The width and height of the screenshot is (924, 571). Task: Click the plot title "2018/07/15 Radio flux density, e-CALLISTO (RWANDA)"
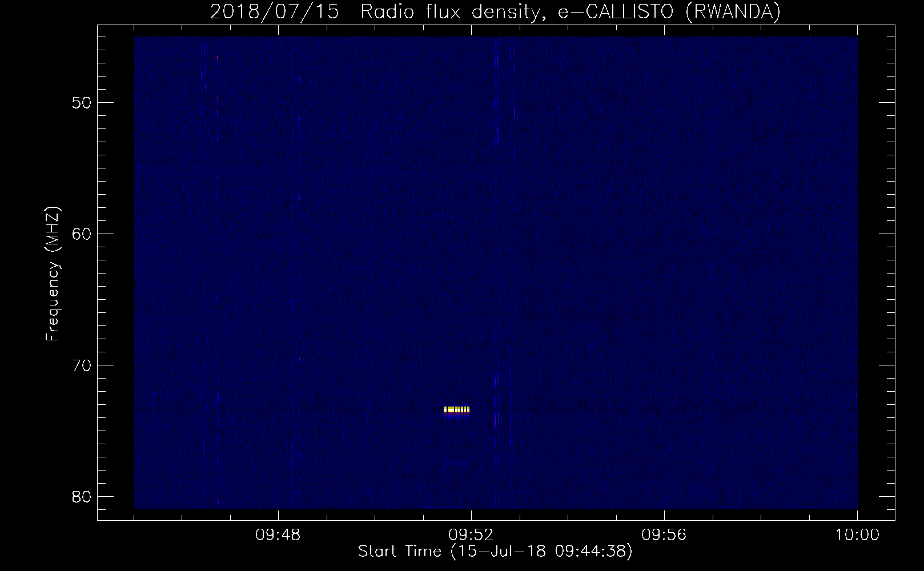pos(495,11)
